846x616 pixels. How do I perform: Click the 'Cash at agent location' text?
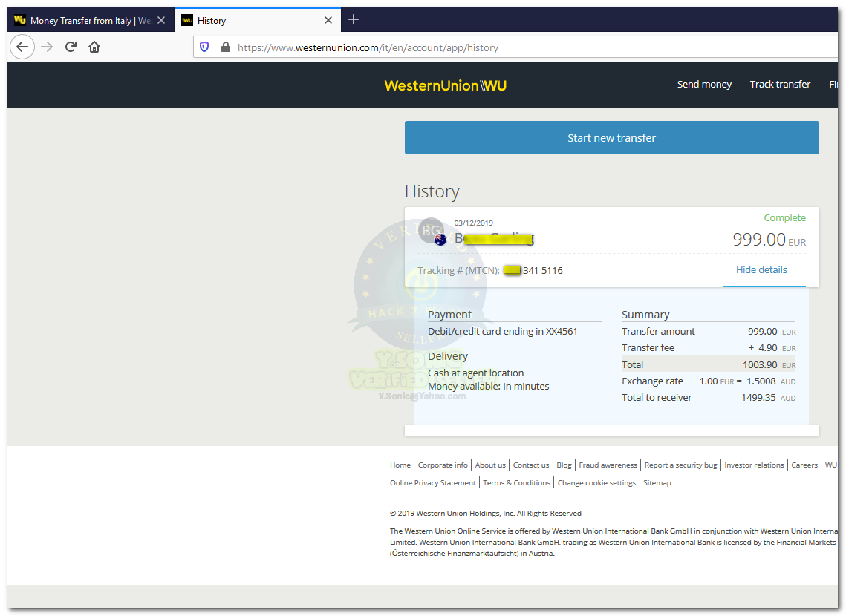coord(475,373)
